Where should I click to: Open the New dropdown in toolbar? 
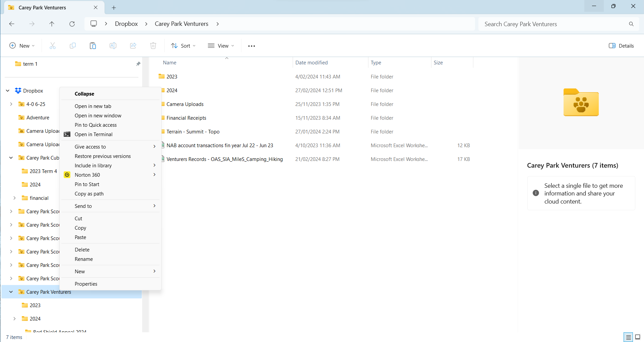[22, 46]
